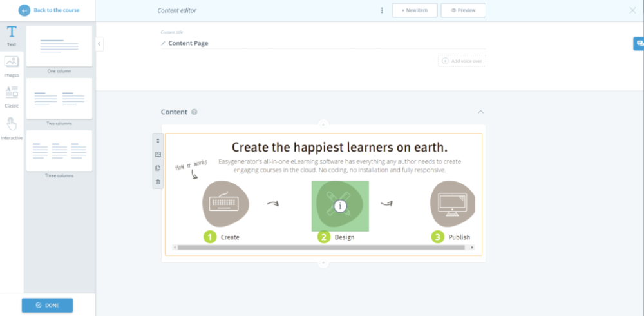Click the scrollbar right arrow in image block
Image resolution: width=644 pixels, height=316 pixels.
pyautogui.click(x=472, y=247)
